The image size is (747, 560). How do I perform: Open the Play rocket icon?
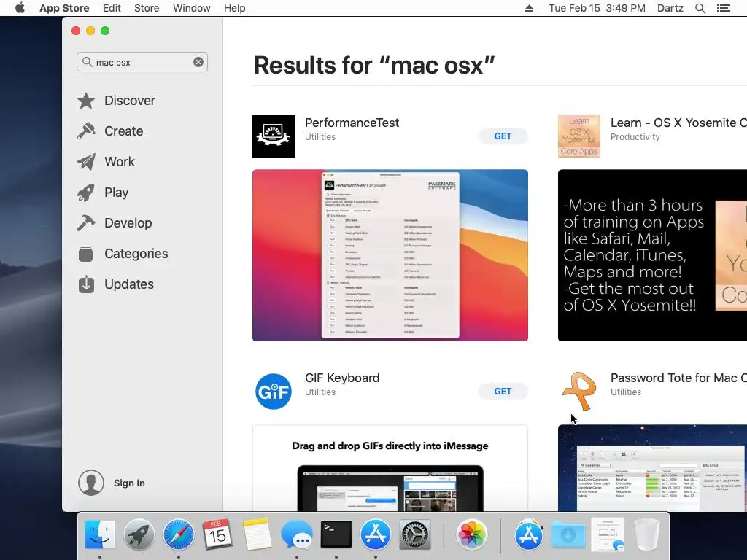pos(86,192)
